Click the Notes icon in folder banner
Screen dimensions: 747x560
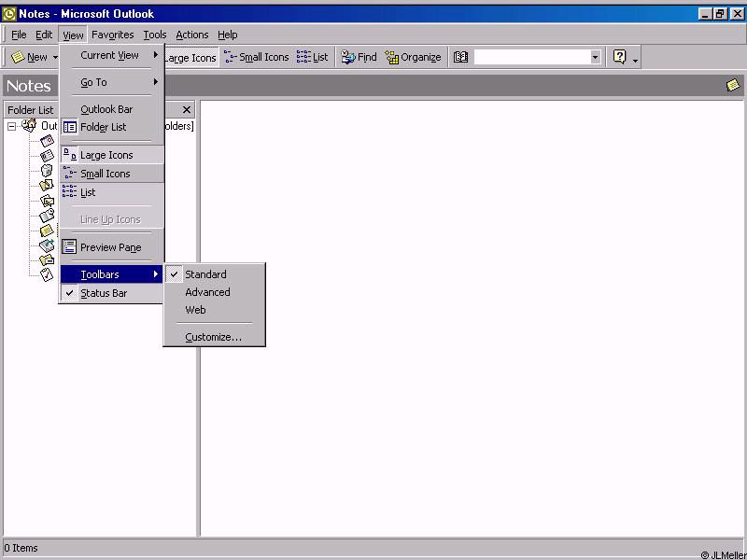pyautogui.click(x=733, y=86)
